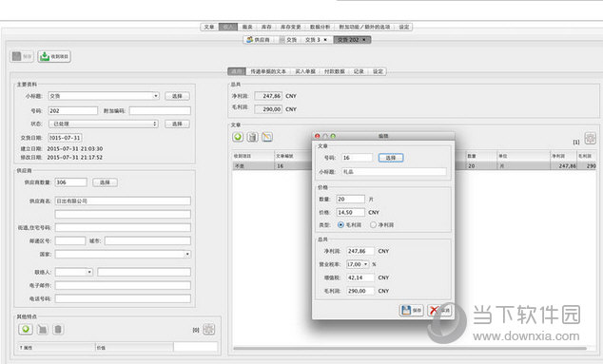Select the 净利润 radio button in dialog

(373, 225)
